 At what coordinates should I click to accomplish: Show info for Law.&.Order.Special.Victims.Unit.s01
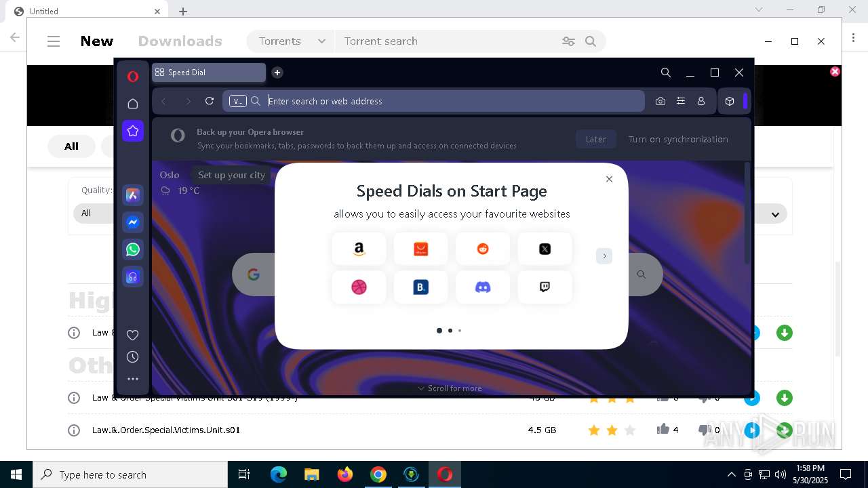pyautogui.click(x=74, y=430)
